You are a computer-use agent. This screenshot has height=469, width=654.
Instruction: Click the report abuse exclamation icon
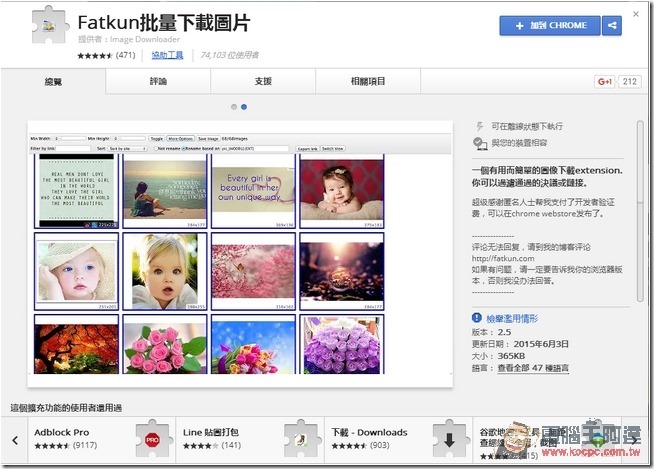477,318
